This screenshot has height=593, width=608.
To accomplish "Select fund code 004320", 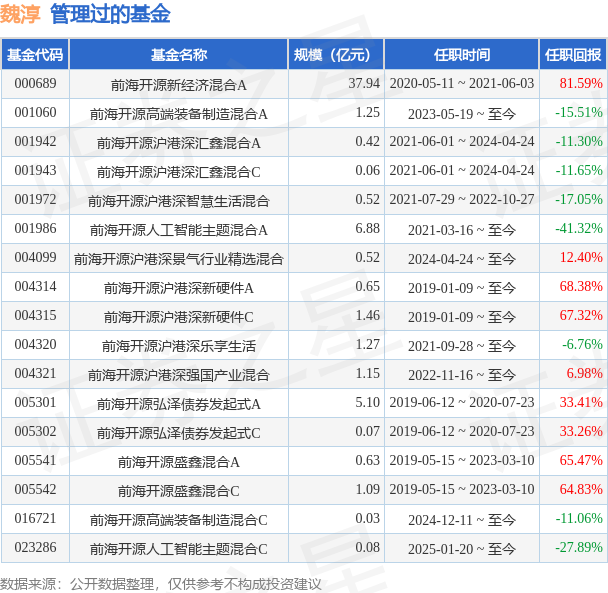I will tap(35, 344).
